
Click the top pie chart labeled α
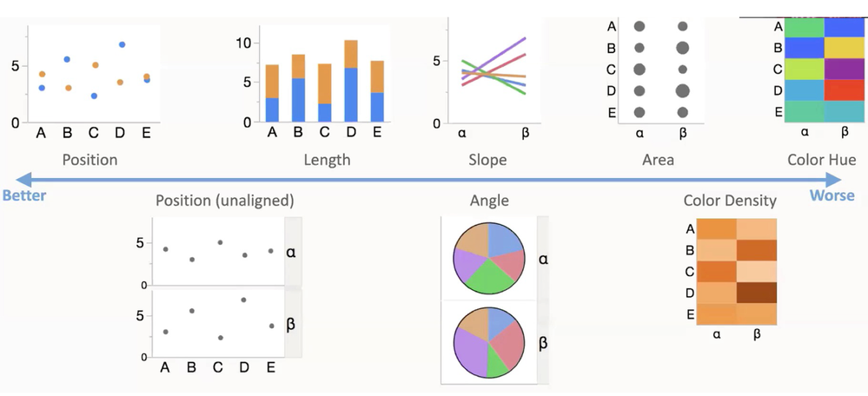(x=488, y=258)
